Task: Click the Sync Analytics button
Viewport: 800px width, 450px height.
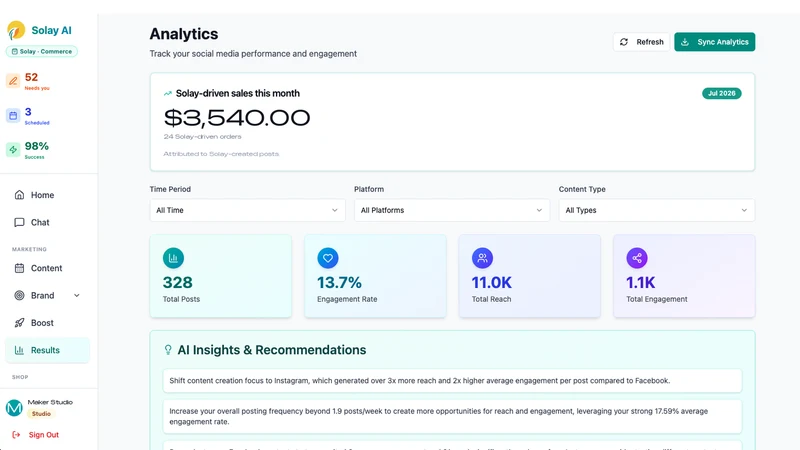Action: pyautogui.click(x=714, y=42)
